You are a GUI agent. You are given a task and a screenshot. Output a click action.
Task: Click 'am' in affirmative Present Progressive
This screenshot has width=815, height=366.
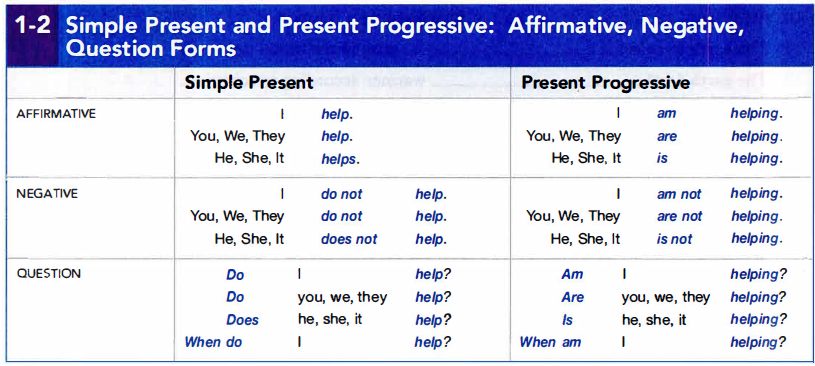click(x=666, y=114)
